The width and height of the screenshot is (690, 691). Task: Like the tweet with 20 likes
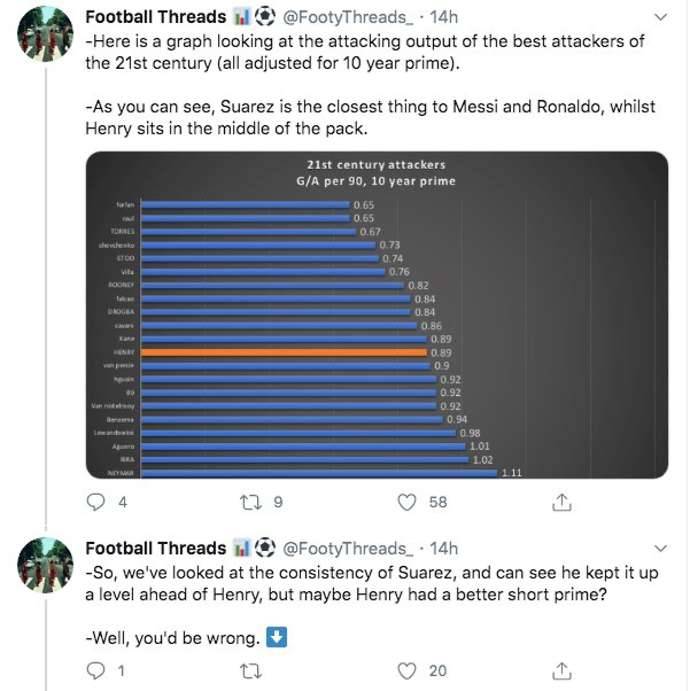click(407, 670)
